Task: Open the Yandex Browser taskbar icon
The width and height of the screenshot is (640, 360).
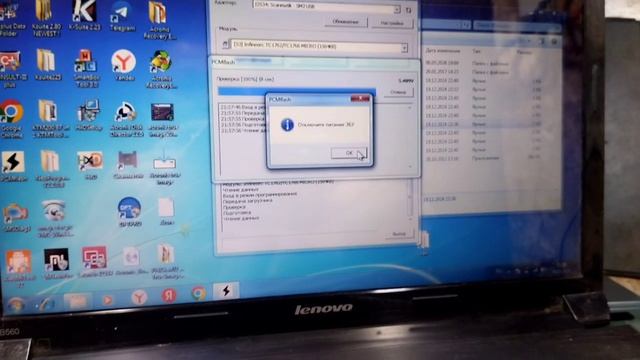Action: [x=139, y=298]
